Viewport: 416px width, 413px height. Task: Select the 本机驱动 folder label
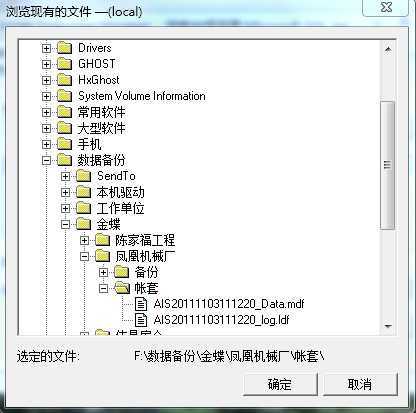coord(120,192)
